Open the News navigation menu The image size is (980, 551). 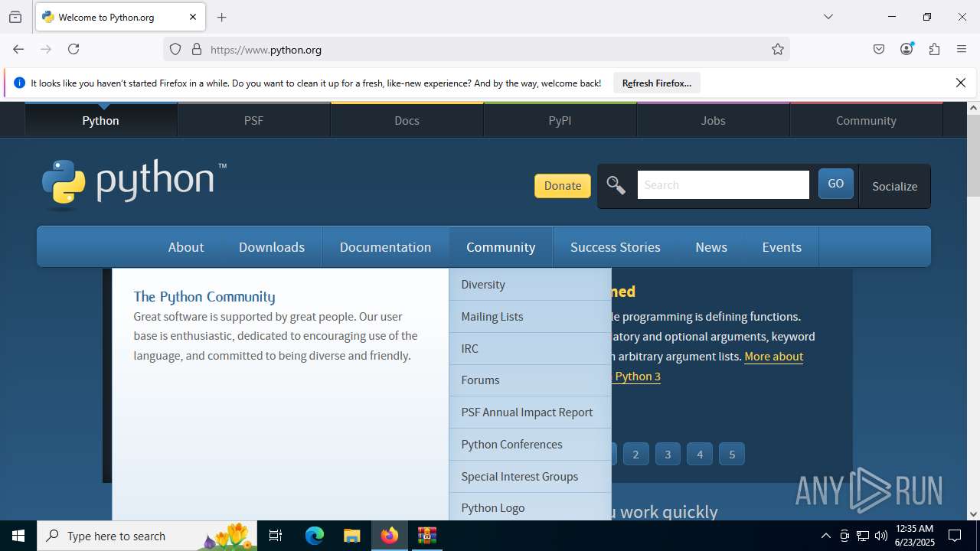[x=711, y=247]
